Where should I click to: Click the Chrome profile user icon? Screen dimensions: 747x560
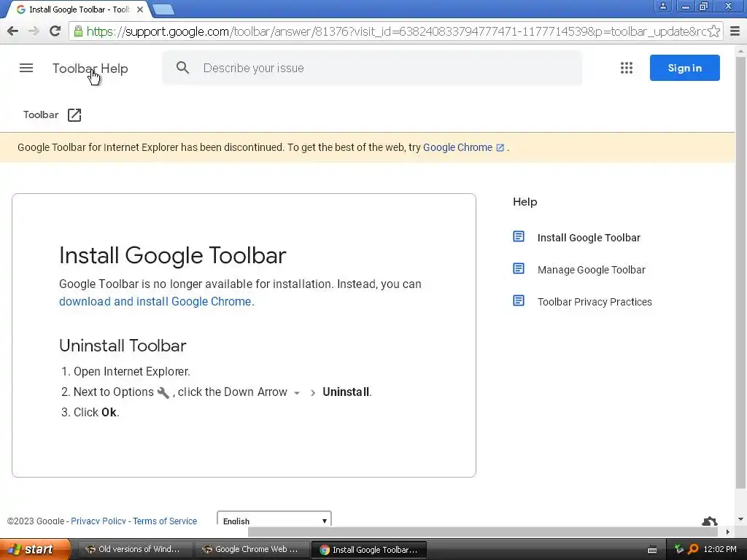click(x=662, y=6)
